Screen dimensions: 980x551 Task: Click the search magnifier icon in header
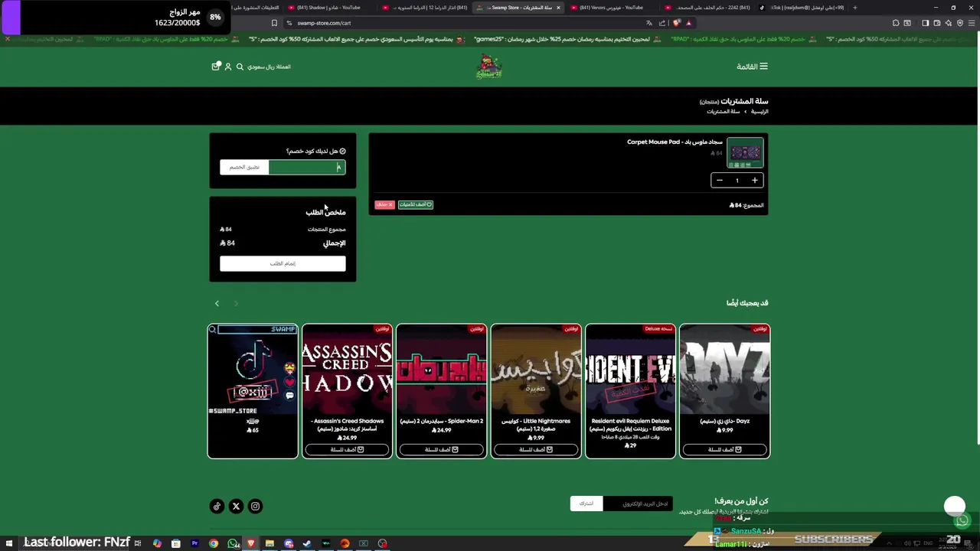240,67
